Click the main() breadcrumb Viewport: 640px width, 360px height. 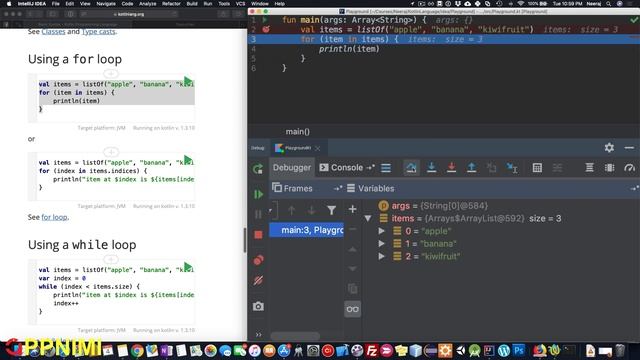298,132
